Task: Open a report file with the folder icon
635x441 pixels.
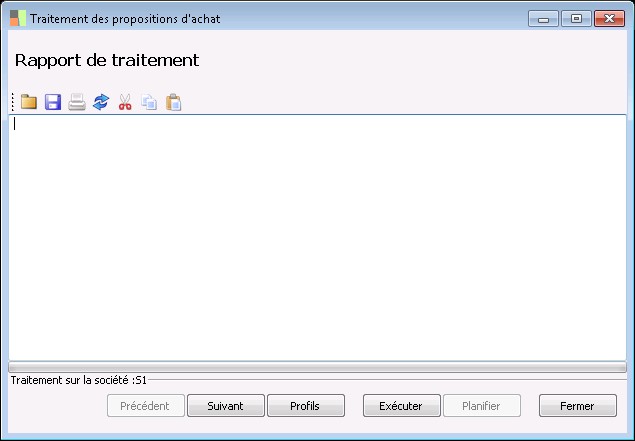Action: pyautogui.click(x=29, y=102)
